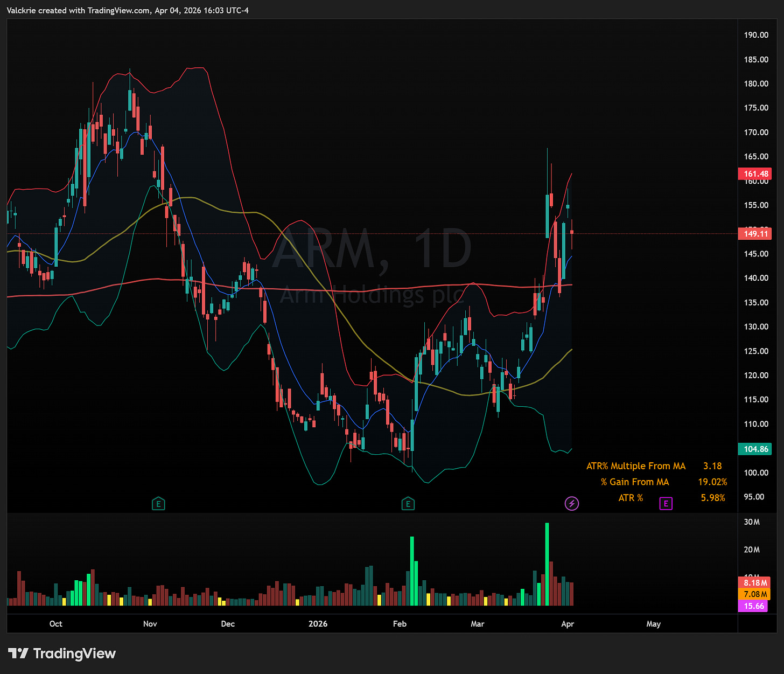Click the tall green volume bar in early February

[x=412, y=571]
